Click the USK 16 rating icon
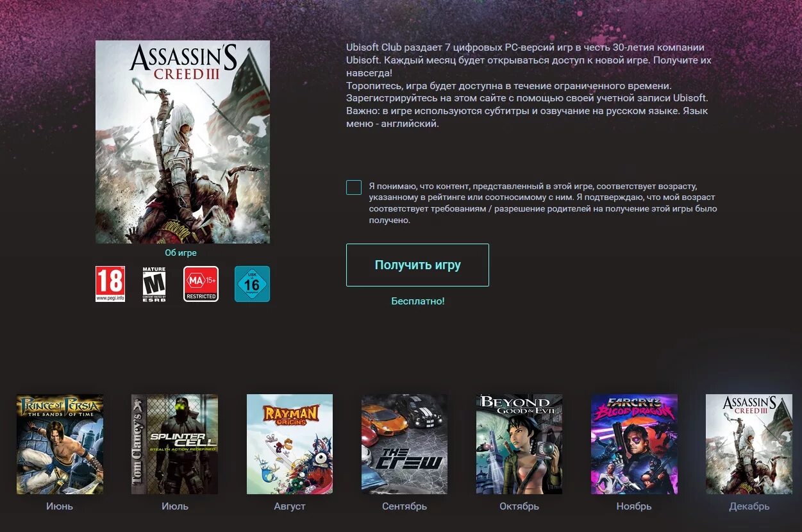Image resolution: width=802 pixels, height=532 pixels. click(252, 284)
